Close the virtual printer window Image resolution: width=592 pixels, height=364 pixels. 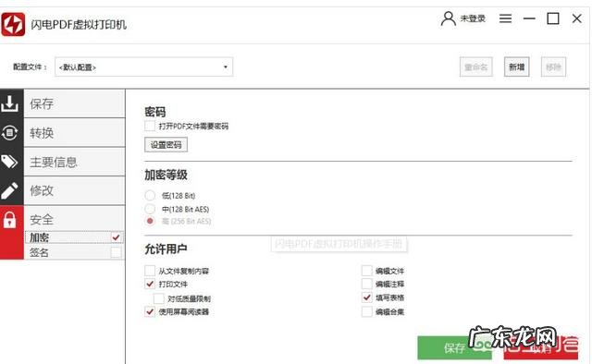[x=577, y=18]
